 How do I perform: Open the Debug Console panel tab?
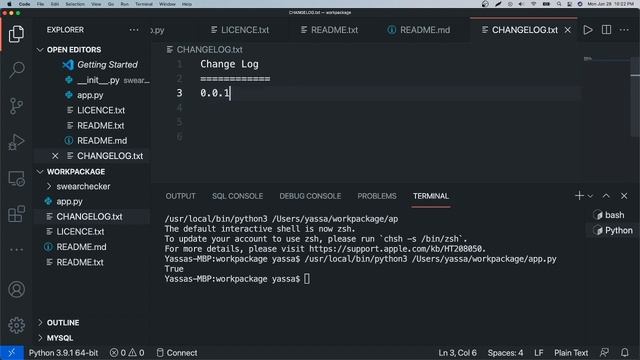[310, 196]
